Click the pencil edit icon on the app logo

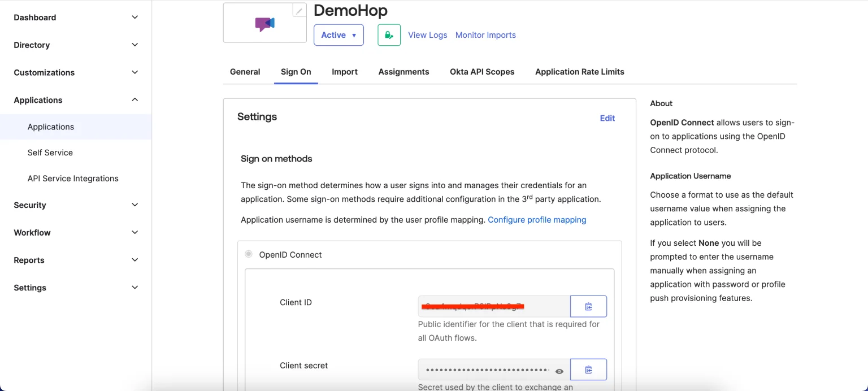click(299, 11)
